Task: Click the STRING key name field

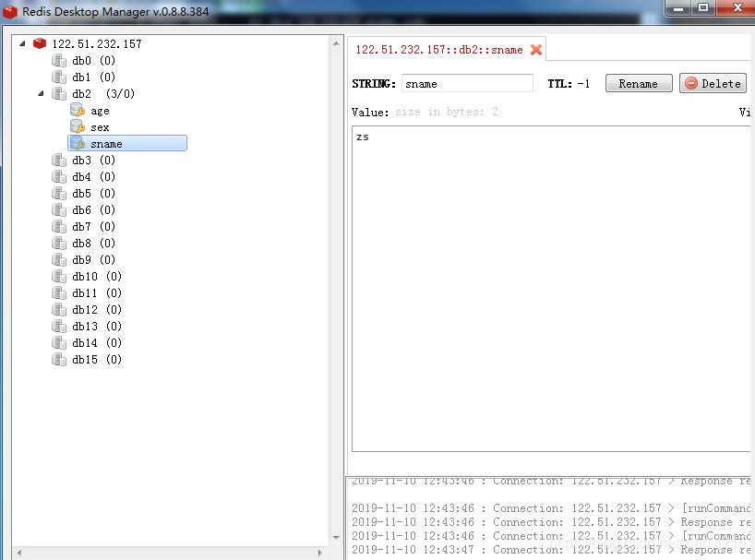Action: [x=467, y=83]
